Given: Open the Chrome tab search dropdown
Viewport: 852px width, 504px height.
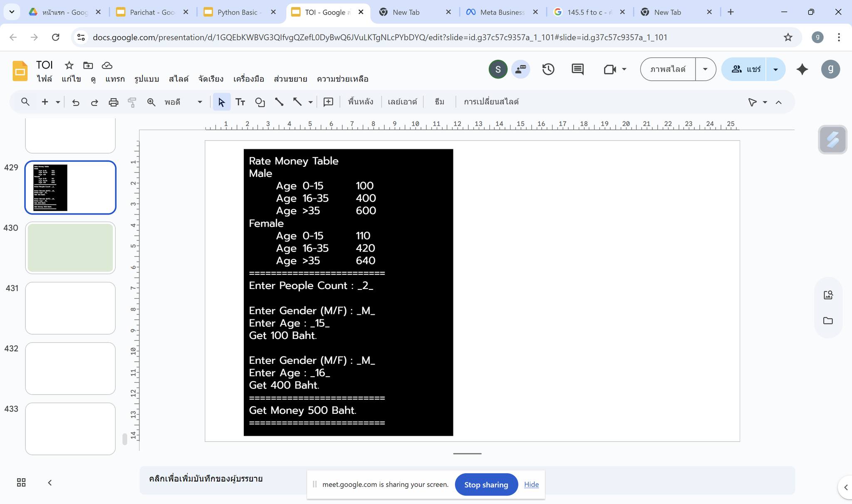Looking at the screenshot, I should point(12,12).
